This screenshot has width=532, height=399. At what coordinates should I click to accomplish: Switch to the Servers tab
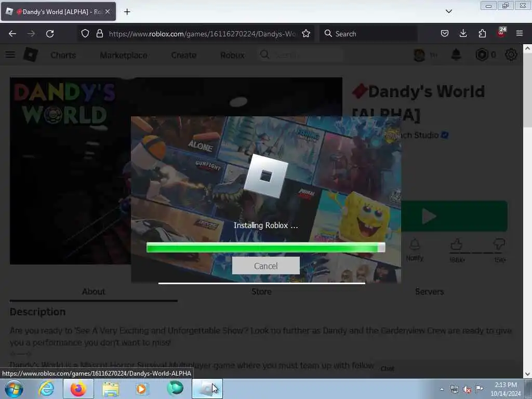coord(430,291)
